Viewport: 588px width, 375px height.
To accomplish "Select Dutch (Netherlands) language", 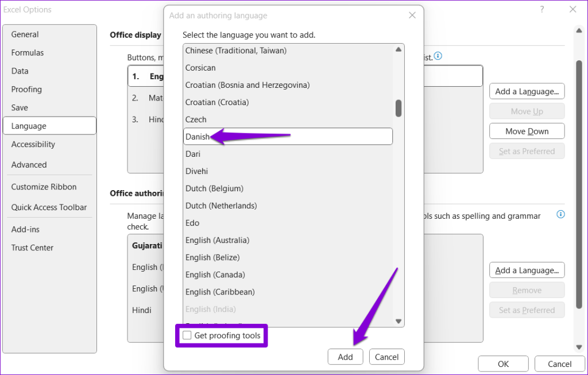I will (x=288, y=206).
